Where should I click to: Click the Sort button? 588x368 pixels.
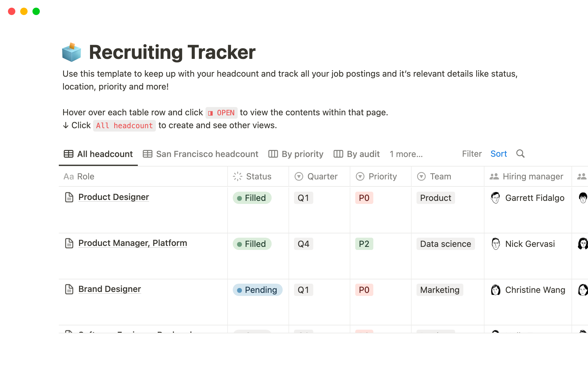pyautogui.click(x=499, y=154)
